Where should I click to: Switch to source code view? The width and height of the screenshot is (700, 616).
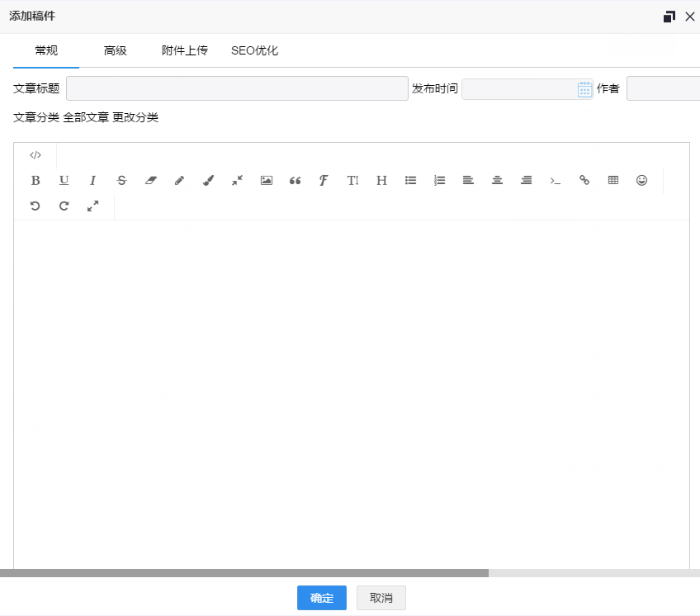(35, 155)
